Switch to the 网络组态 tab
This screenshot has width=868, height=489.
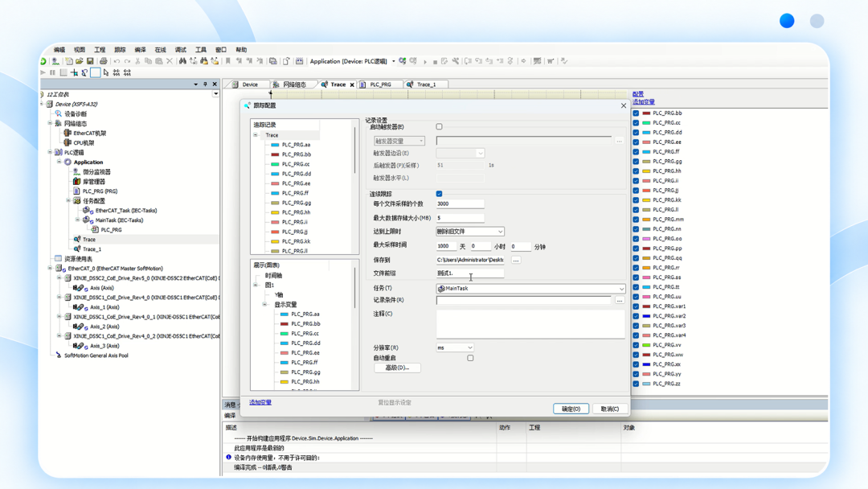294,84
